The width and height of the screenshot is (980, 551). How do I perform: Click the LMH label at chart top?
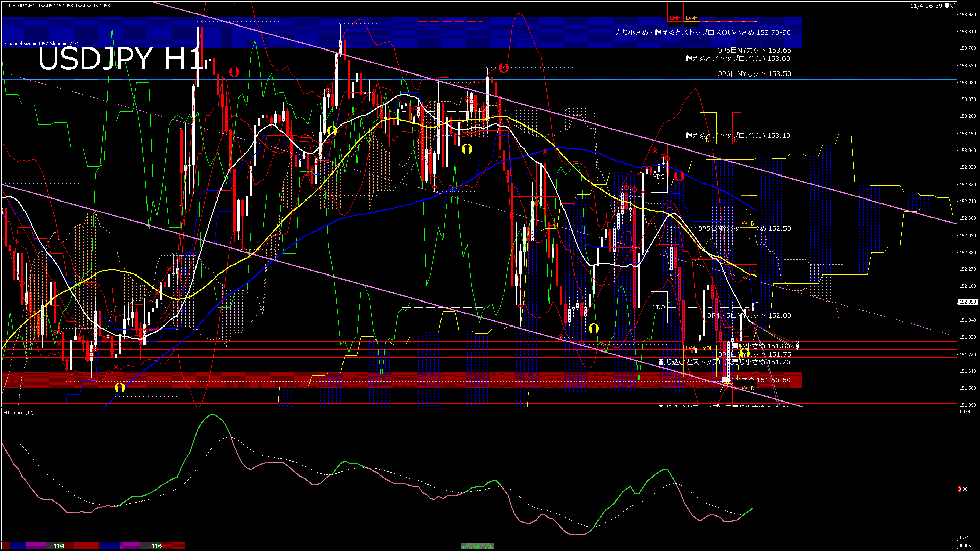675,18
